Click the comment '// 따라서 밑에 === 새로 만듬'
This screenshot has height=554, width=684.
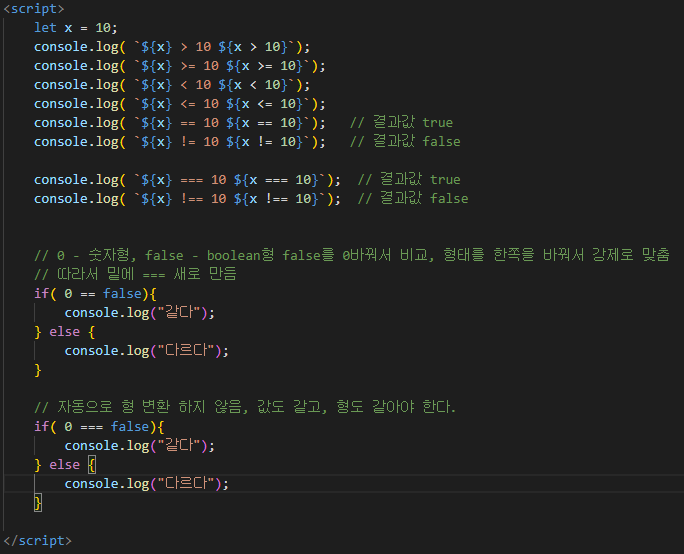(135, 274)
